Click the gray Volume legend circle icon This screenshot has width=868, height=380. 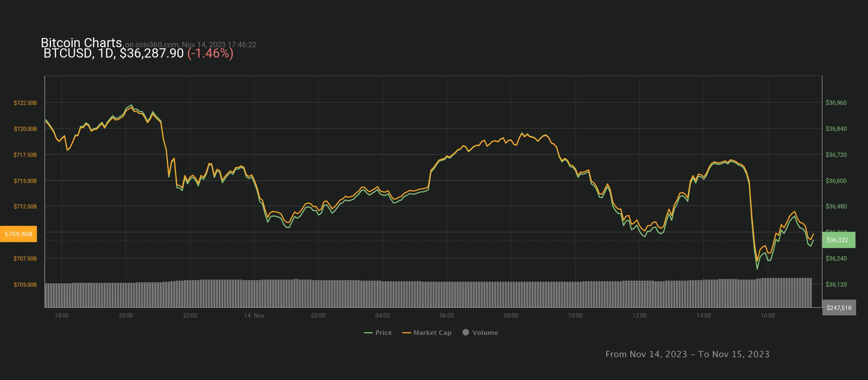[x=466, y=332]
